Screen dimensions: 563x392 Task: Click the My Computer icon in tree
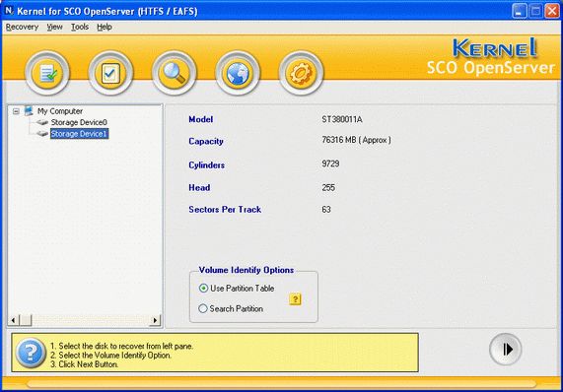(29, 111)
